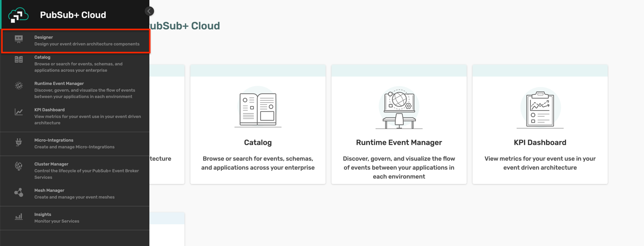Image resolution: width=644 pixels, height=246 pixels.
Task: Click the KPI Dashboard clipboard illustration
Action: pos(540,109)
